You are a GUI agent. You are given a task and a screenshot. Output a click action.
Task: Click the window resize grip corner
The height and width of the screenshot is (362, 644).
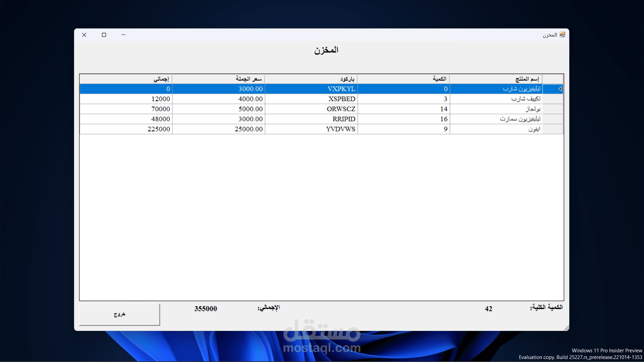pyautogui.click(x=567, y=328)
